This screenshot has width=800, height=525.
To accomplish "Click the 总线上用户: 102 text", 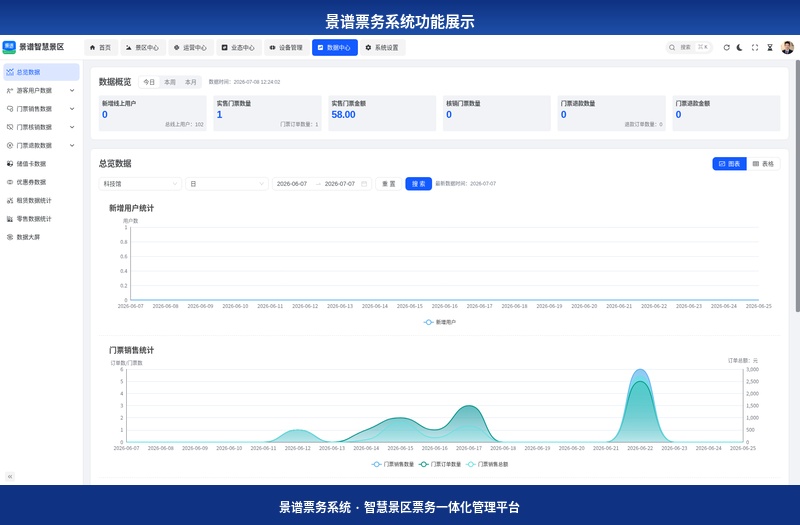I will pyautogui.click(x=184, y=124).
